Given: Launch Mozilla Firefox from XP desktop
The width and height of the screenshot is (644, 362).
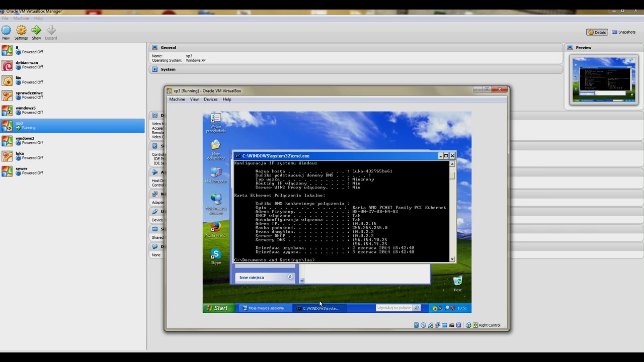Looking at the screenshot, I should click(216, 227).
